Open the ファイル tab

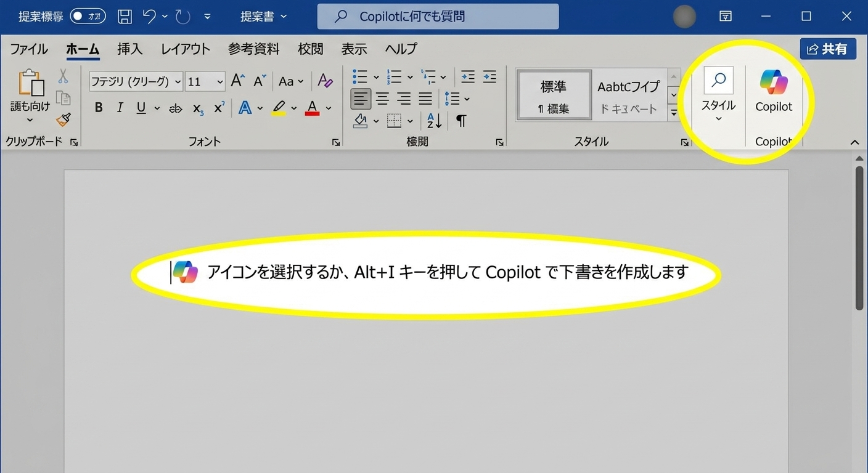tap(29, 49)
